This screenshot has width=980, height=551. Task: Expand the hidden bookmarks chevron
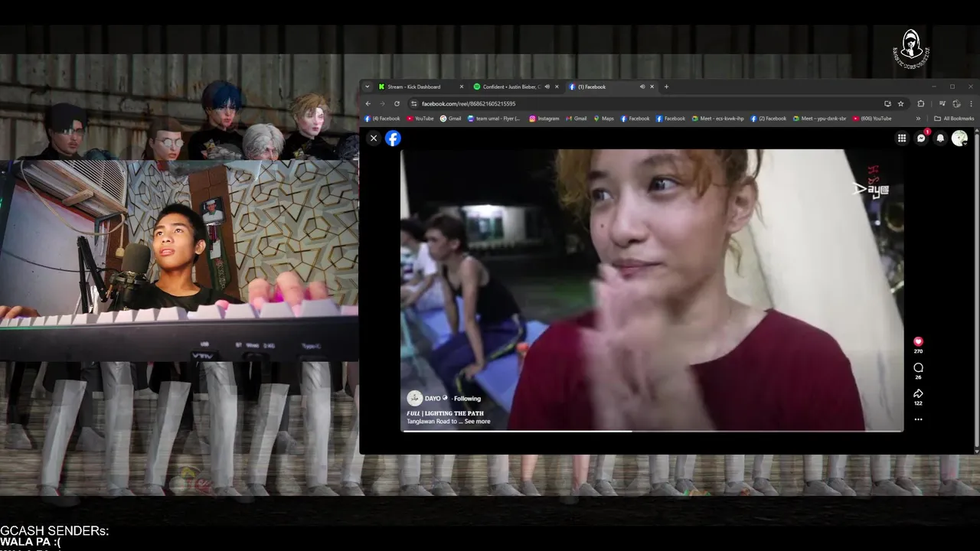tap(918, 119)
